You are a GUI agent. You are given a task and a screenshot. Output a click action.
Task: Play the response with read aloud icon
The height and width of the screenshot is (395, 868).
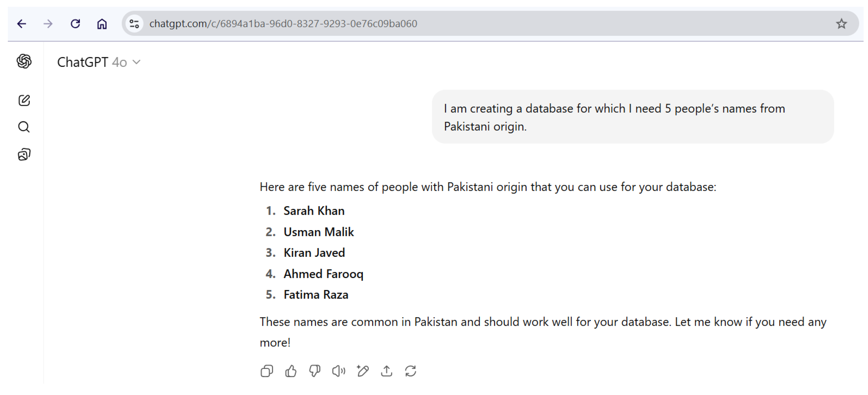(338, 371)
